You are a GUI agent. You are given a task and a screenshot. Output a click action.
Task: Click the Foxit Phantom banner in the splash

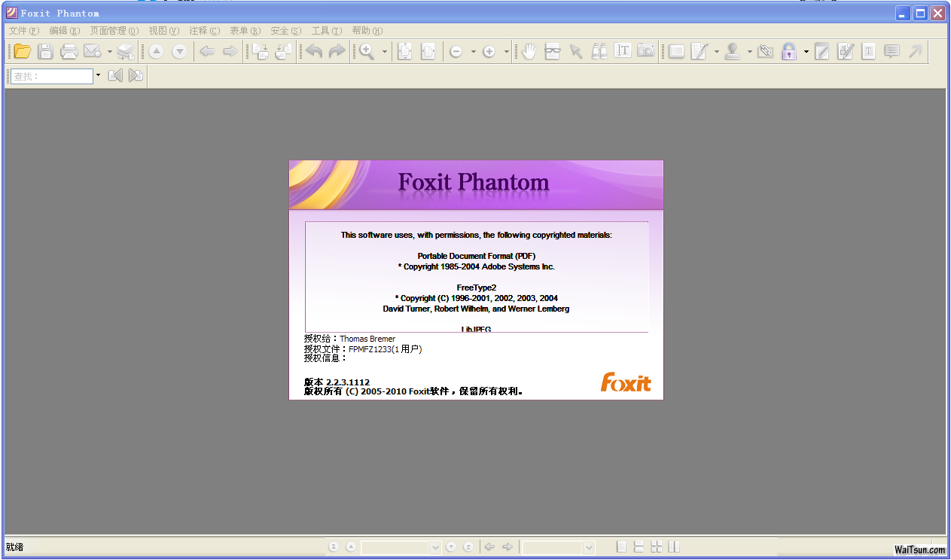click(x=476, y=184)
